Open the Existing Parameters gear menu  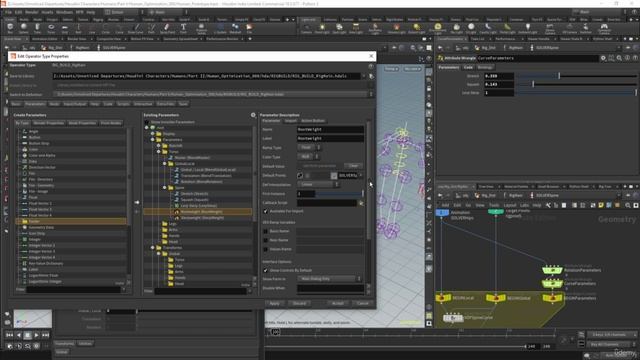[253, 116]
